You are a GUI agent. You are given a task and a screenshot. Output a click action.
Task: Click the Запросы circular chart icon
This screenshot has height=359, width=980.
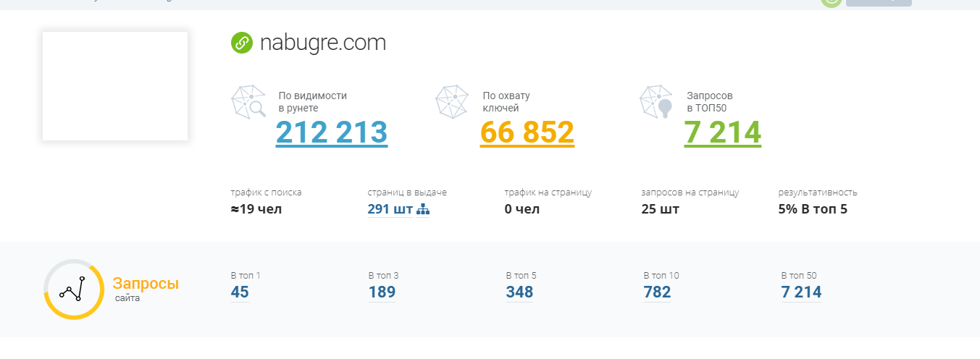[x=73, y=289]
